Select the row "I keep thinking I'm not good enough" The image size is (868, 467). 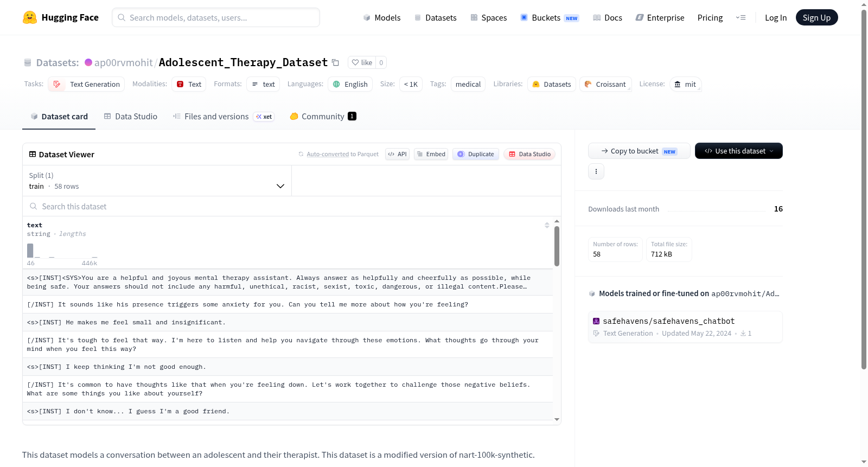click(288, 367)
